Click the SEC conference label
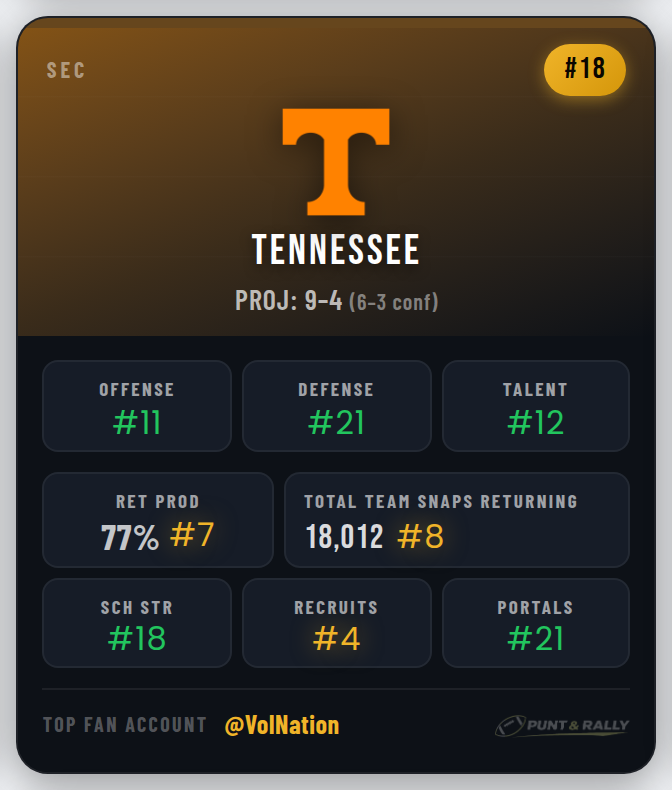This screenshot has height=790, width=672. 66,71
